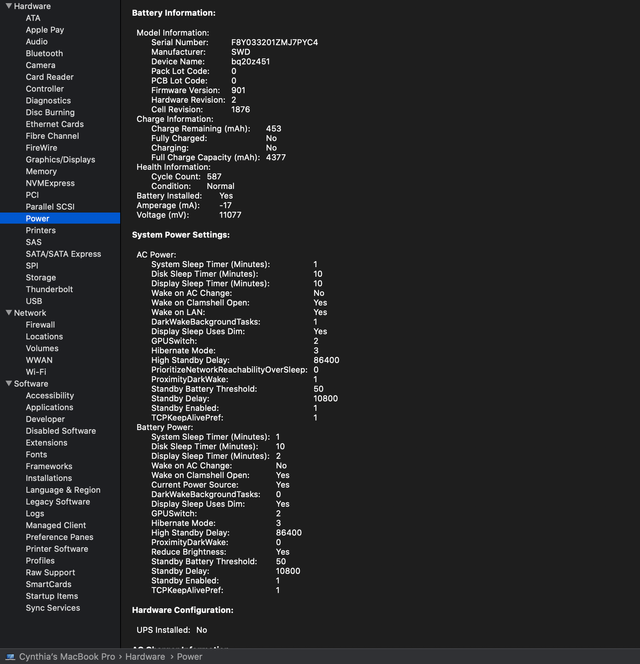Image resolution: width=640 pixels, height=664 pixels.
Task: Select Thunderbolt in the sidebar
Action: [49, 289]
